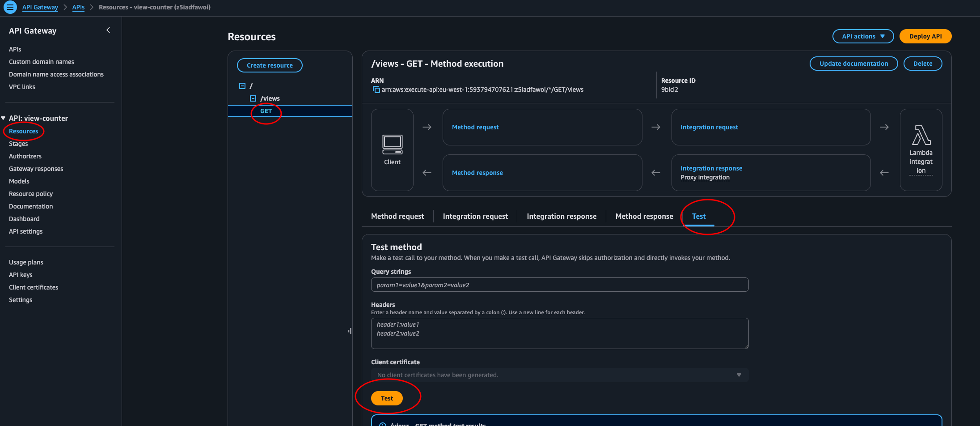Collapse the root / resource node

242,85
